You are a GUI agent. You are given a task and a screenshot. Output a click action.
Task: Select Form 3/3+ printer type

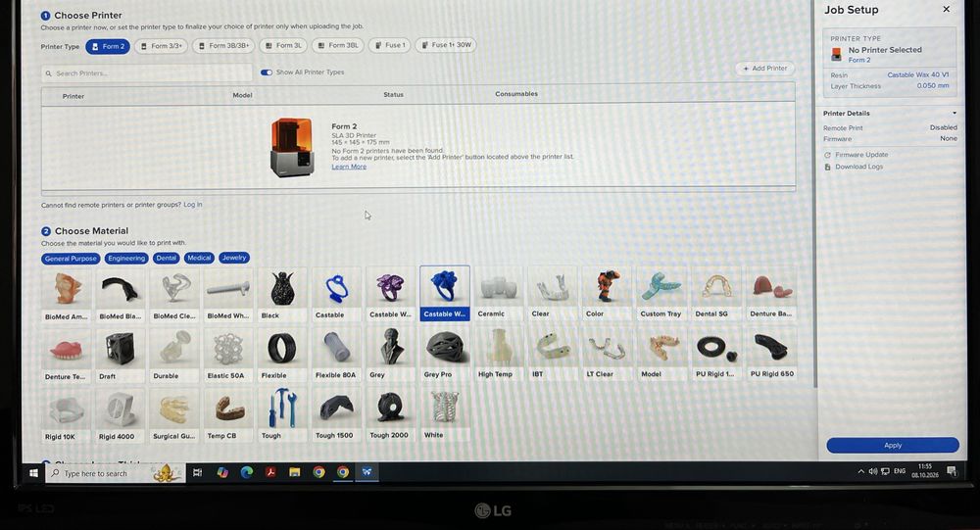[x=161, y=46]
